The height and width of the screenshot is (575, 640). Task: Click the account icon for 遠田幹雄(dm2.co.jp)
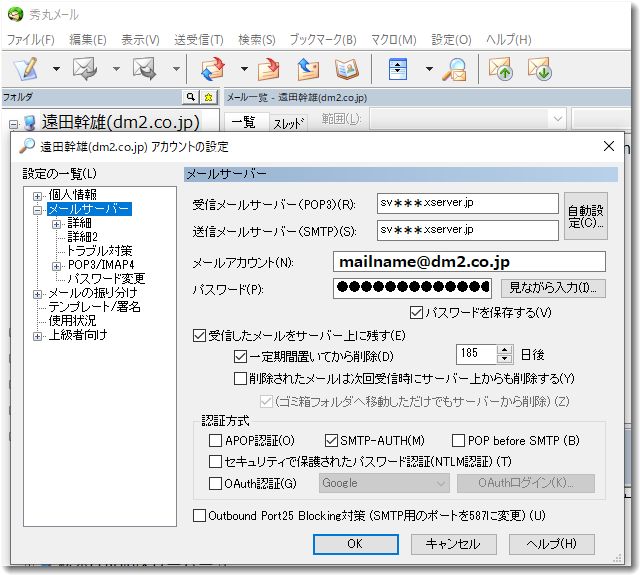pyautogui.click(x=29, y=122)
